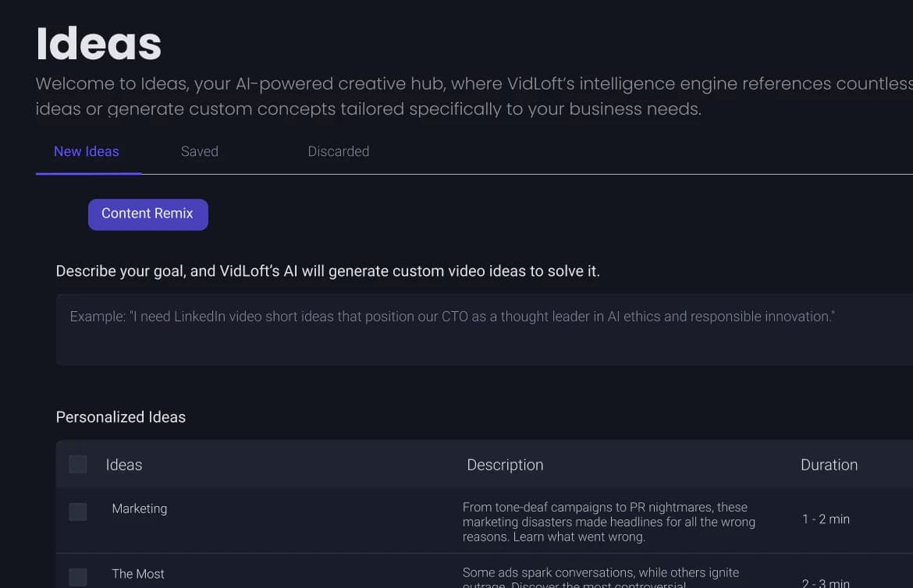Screen dimensions: 913x588
Task: Sort by the Ideas column header
Action: click(x=124, y=464)
